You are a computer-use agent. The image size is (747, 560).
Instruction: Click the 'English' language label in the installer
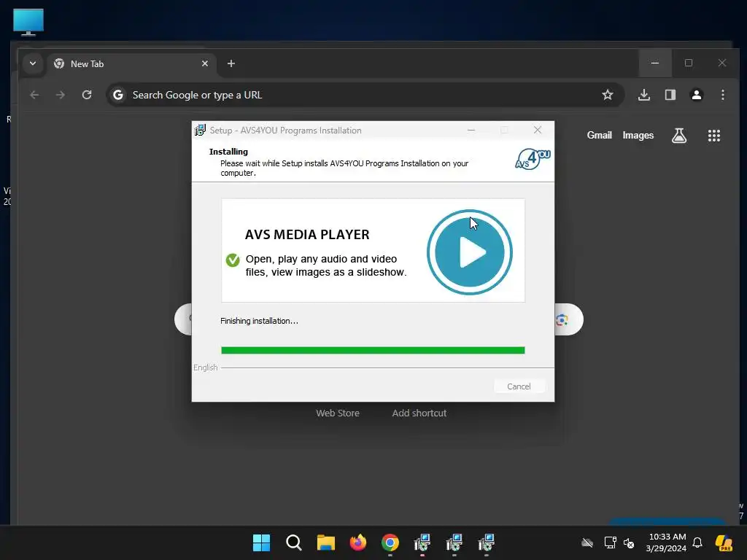pyautogui.click(x=205, y=367)
